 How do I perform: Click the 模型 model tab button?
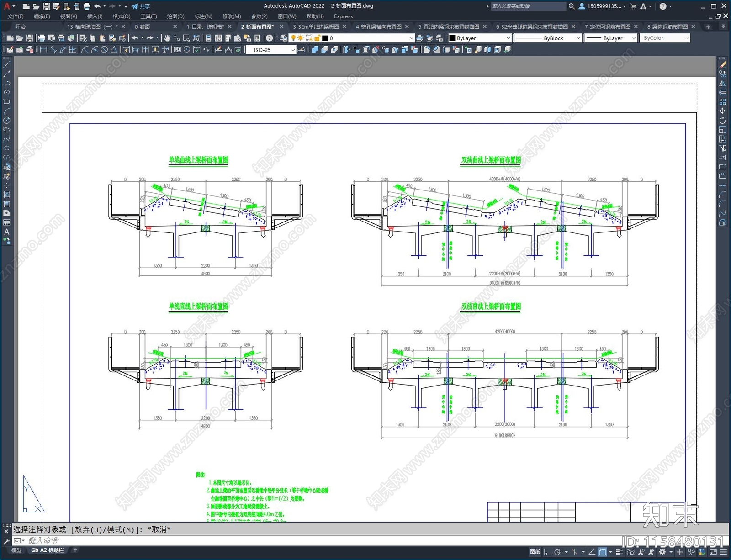(x=16, y=550)
